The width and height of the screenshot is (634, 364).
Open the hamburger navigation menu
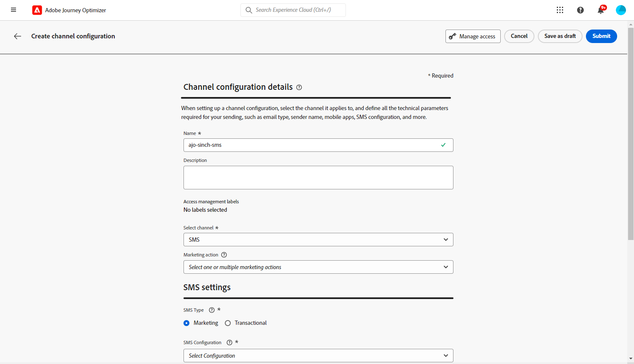click(x=13, y=10)
